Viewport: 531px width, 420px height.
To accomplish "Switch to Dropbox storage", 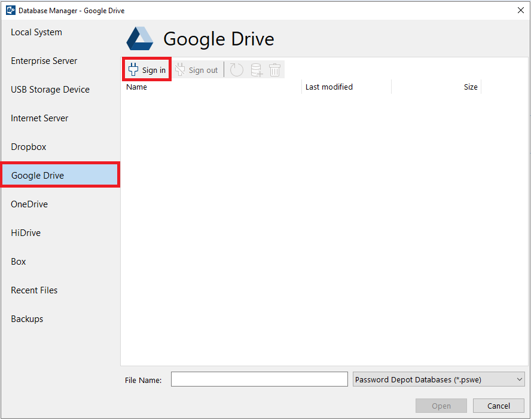I will pos(60,147).
